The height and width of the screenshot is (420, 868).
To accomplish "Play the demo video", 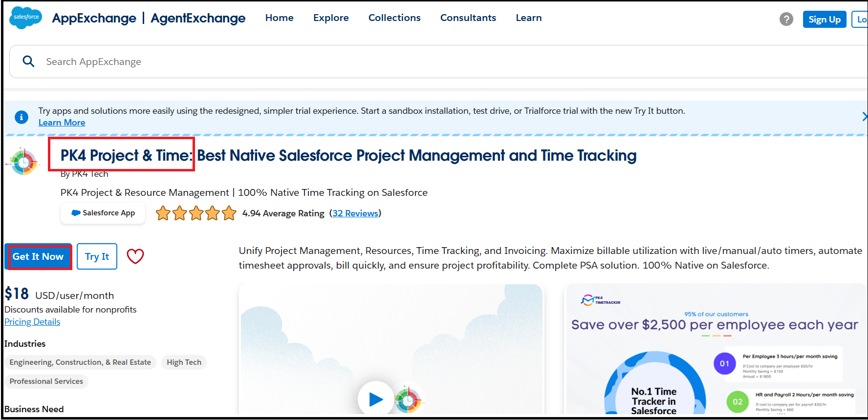I will (x=375, y=399).
